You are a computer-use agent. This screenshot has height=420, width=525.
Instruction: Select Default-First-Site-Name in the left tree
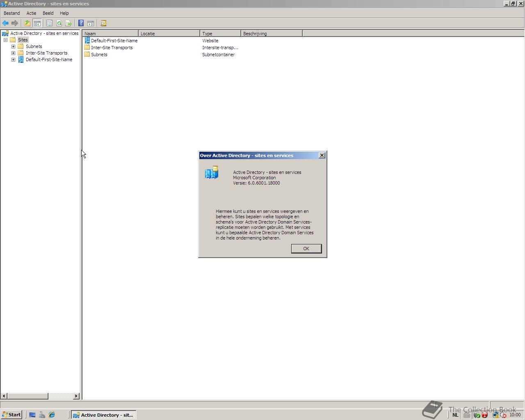tap(49, 59)
